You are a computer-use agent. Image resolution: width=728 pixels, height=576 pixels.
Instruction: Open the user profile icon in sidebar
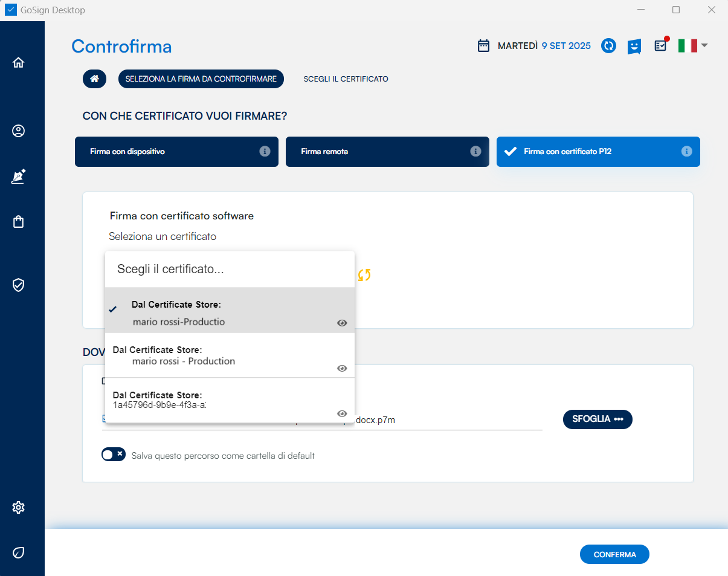click(x=19, y=131)
